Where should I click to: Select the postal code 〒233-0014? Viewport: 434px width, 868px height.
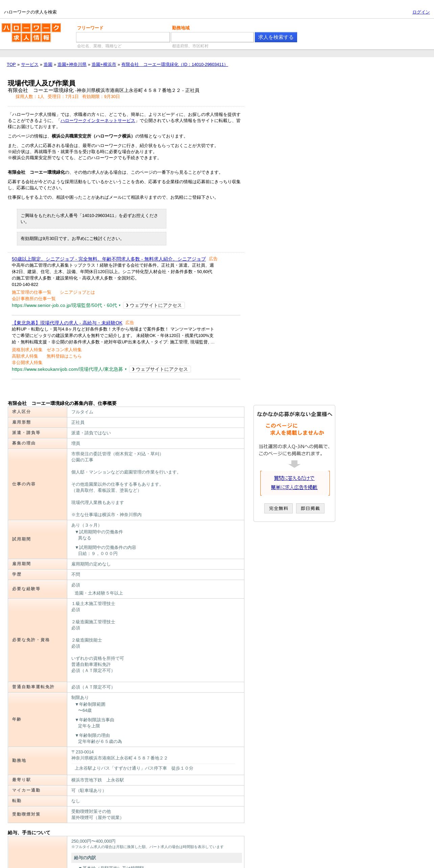(x=82, y=752)
